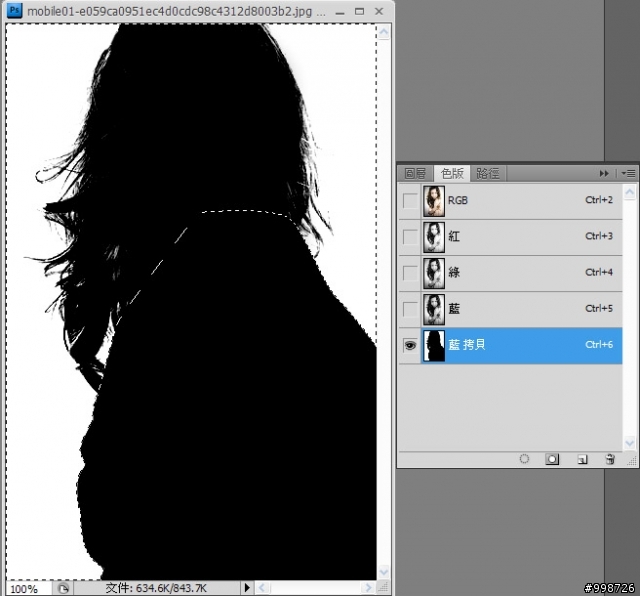Click the document vertical scrollbar up arrow
The height and width of the screenshot is (596, 640).
point(384,32)
